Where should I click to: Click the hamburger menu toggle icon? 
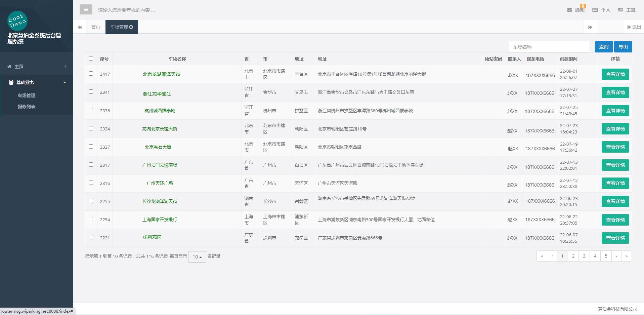point(86,9)
